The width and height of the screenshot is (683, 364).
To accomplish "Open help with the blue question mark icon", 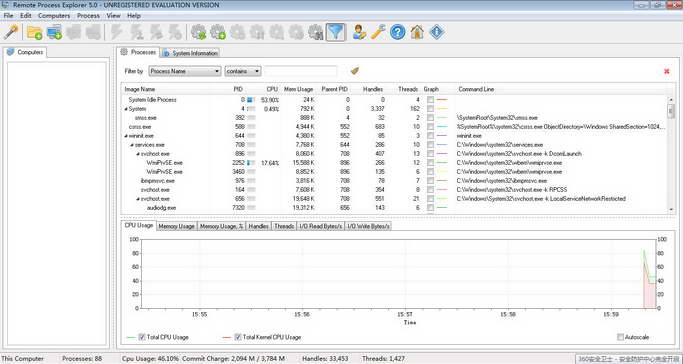I will point(398,32).
